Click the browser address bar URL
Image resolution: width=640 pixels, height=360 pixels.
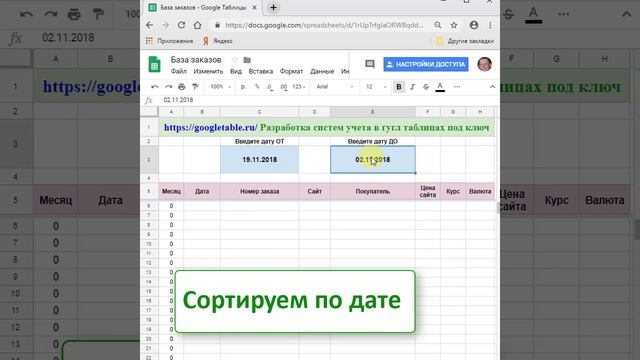(x=324, y=25)
